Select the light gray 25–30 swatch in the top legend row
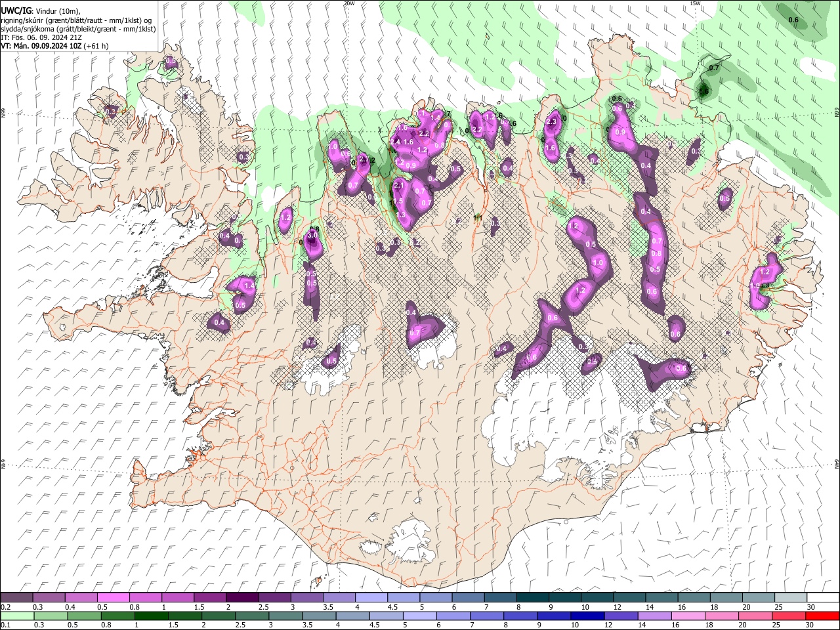The width and height of the screenshot is (840, 630). click(791, 597)
